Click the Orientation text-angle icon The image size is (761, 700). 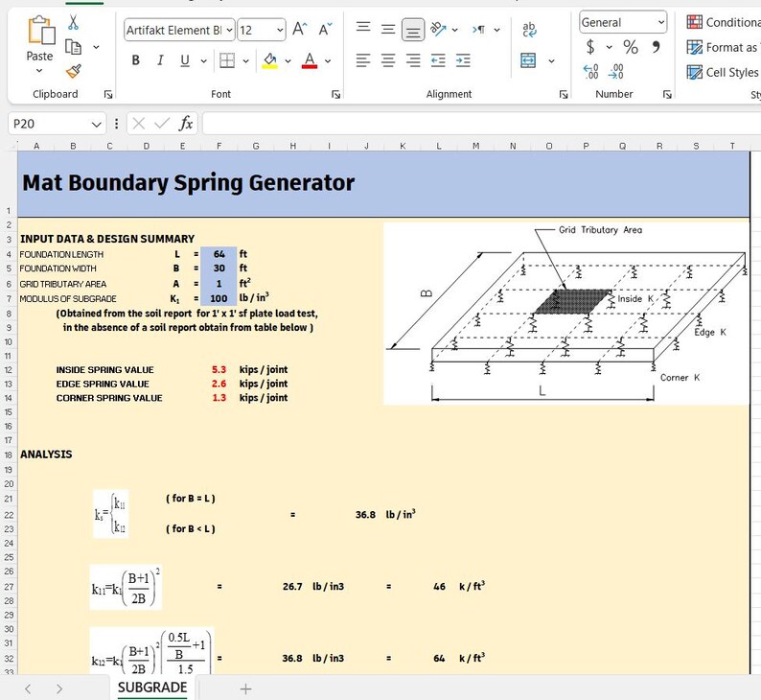[438, 29]
